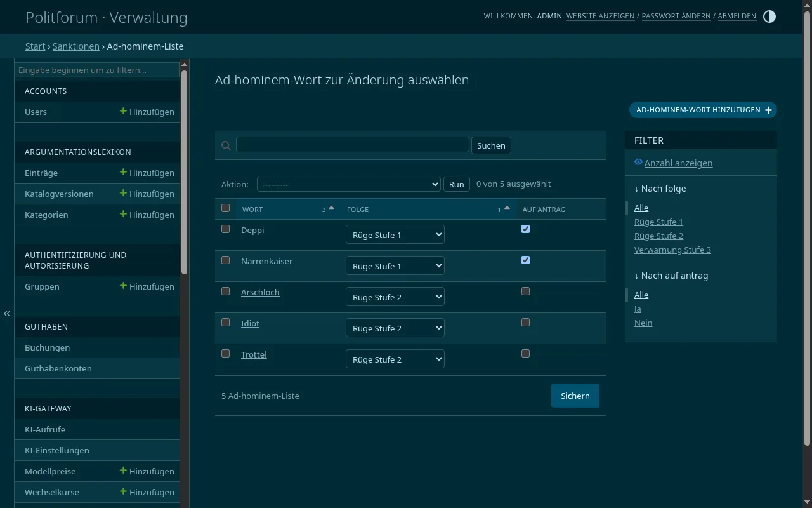Open KI-Aufrufe in the sidebar
Image resolution: width=812 pixels, height=508 pixels.
(x=45, y=429)
